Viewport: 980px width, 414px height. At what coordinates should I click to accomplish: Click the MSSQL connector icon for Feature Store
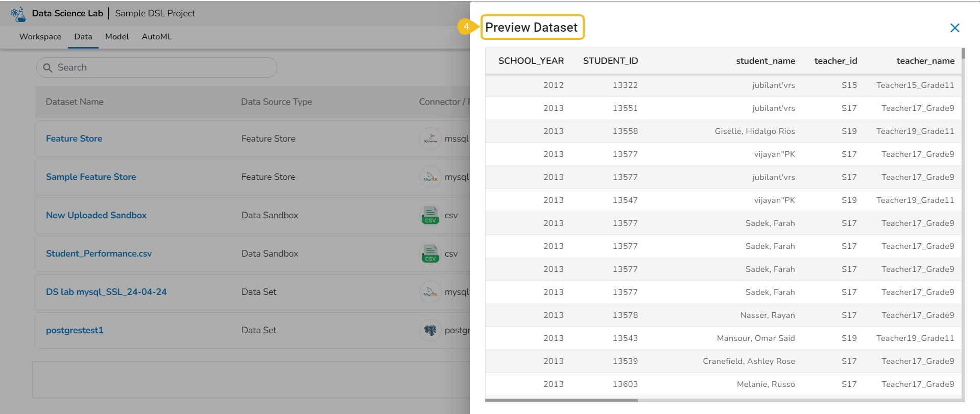point(430,139)
